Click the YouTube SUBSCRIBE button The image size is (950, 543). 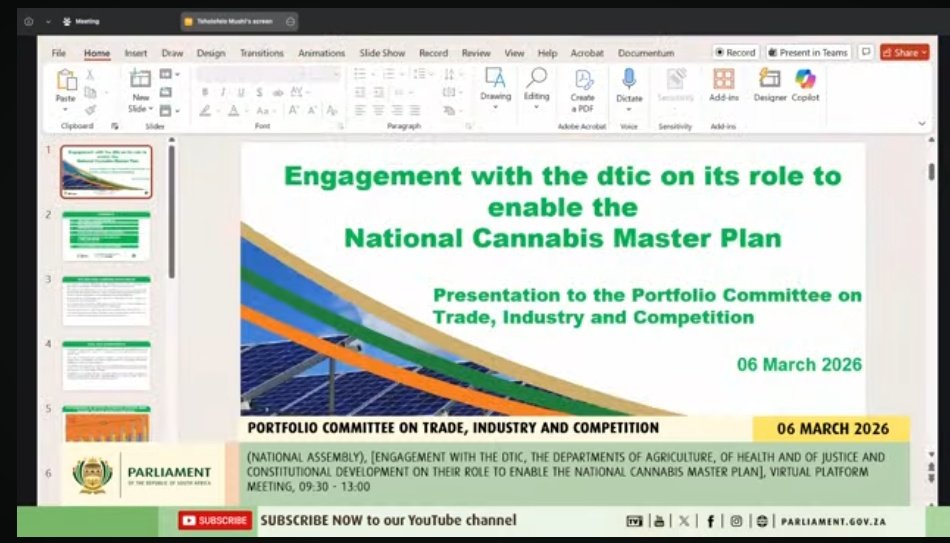pos(215,521)
